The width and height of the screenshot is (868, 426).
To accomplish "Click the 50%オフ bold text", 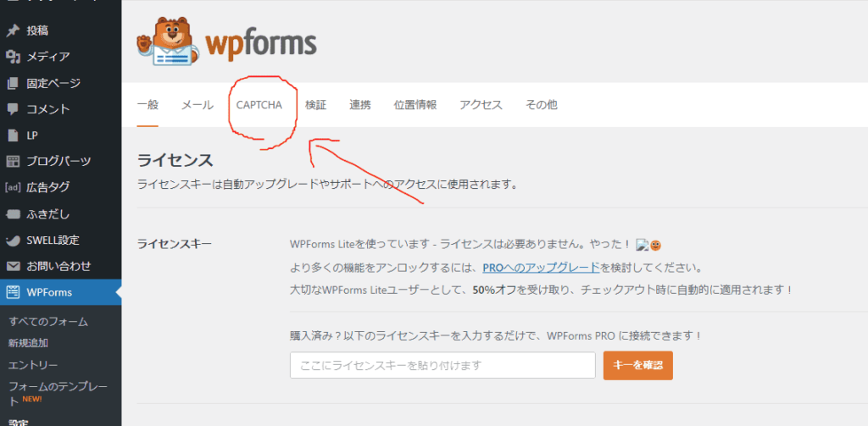I will [x=494, y=290].
